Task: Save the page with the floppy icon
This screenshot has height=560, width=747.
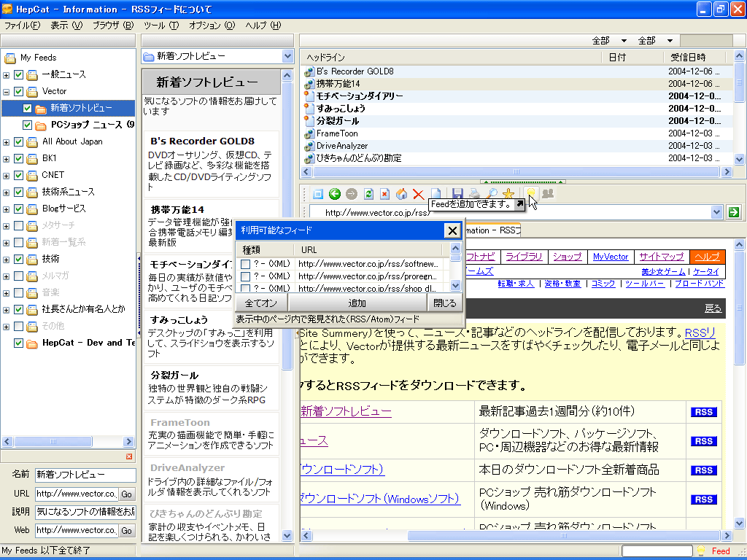Action: click(x=457, y=192)
